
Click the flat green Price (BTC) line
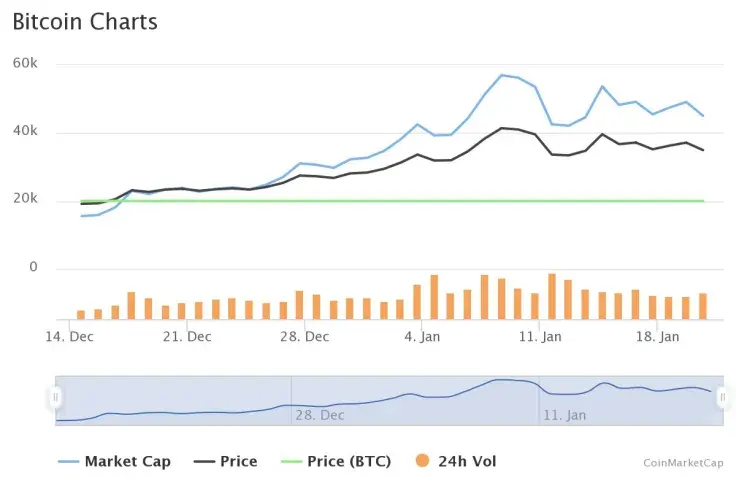coord(400,201)
